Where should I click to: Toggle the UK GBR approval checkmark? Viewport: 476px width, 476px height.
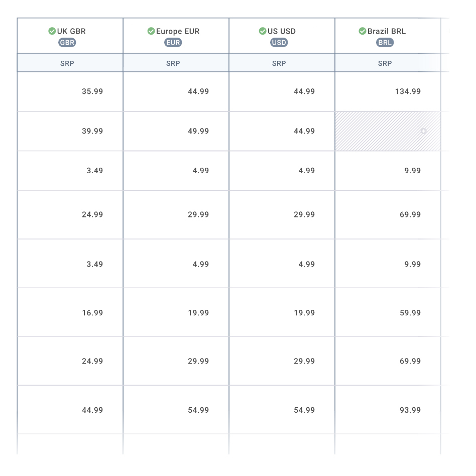point(52,31)
